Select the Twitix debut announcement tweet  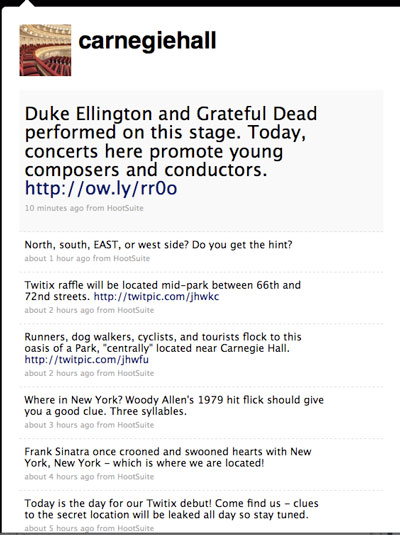pyautogui.click(x=171, y=509)
